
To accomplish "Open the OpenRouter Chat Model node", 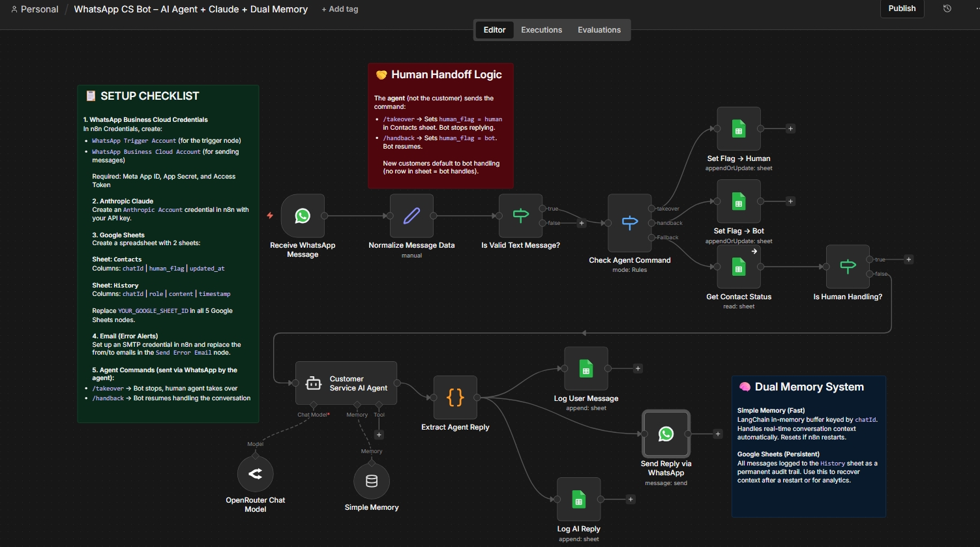I will 256,474.
